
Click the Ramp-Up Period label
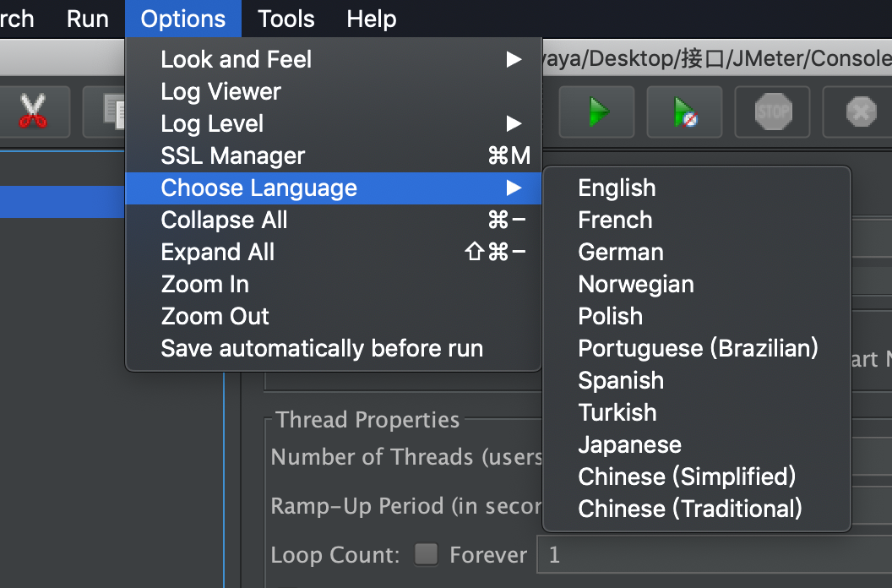(x=406, y=506)
